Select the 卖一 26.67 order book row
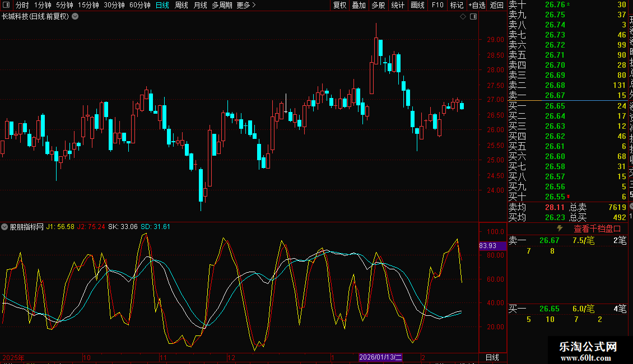 [x=567, y=95]
